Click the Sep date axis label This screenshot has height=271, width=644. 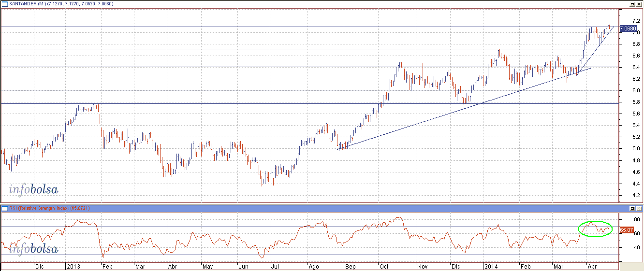click(350, 266)
